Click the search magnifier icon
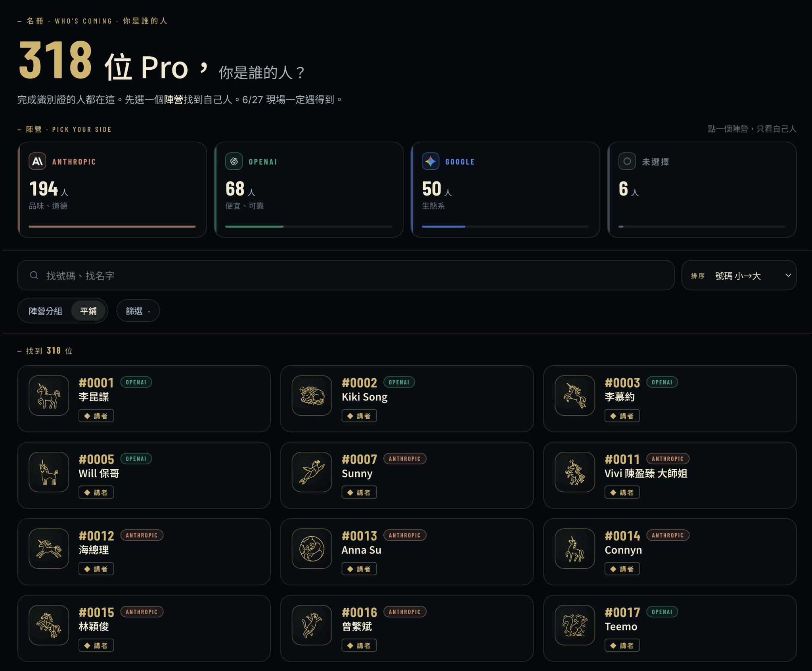The image size is (812, 671). point(34,275)
